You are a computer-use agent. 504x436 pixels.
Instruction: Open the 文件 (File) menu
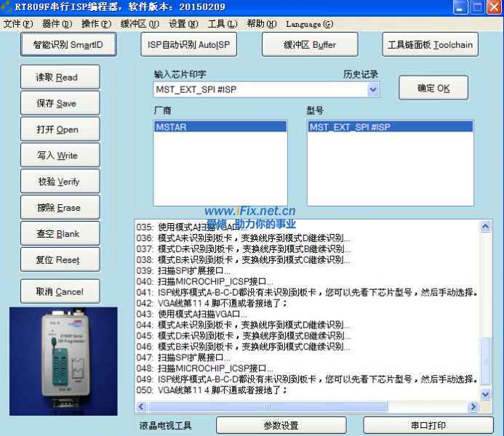[17, 24]
